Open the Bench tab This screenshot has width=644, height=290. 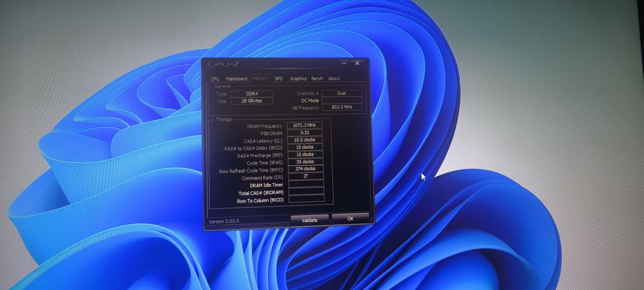pos(317,79)
